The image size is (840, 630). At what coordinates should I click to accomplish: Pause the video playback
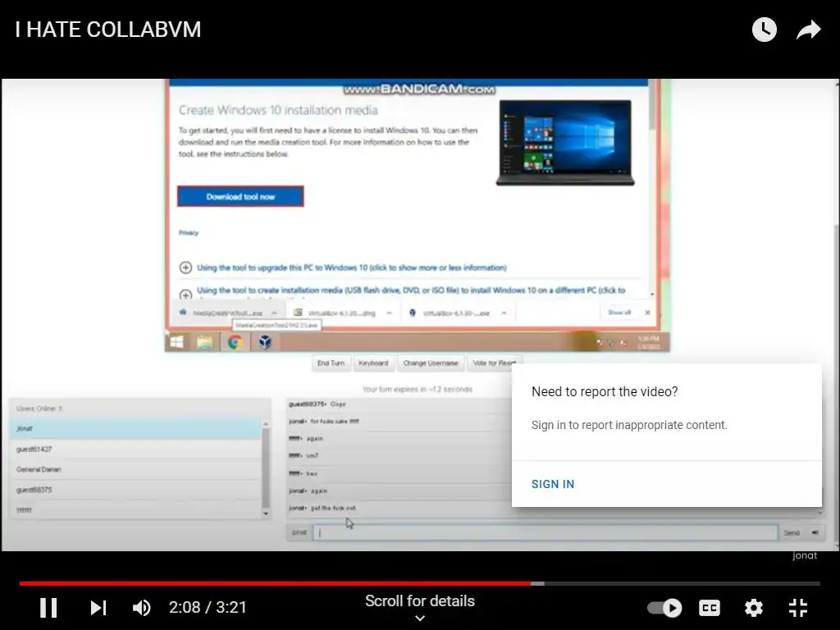click(x=48, y=608)
